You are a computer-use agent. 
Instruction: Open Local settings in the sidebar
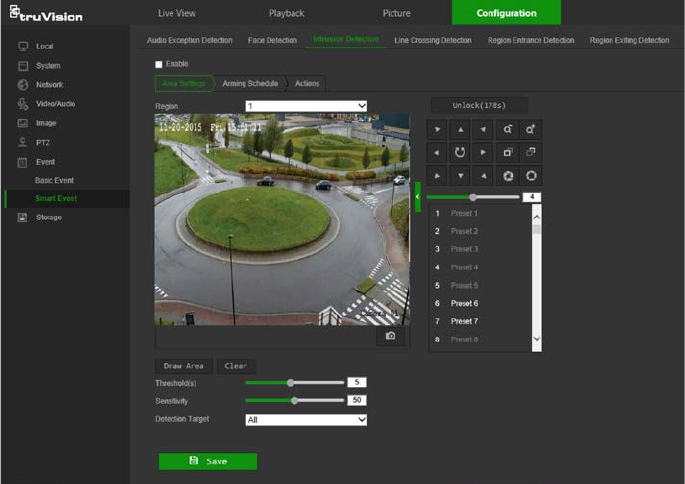(45, 46)
